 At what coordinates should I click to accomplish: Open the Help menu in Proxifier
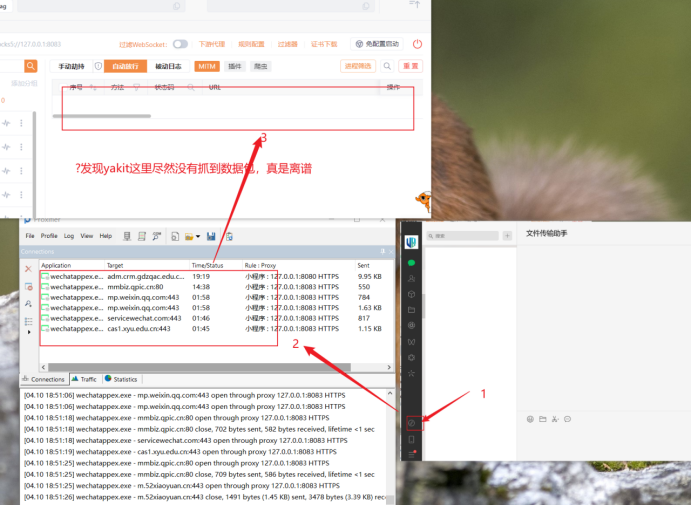(106, 236)
